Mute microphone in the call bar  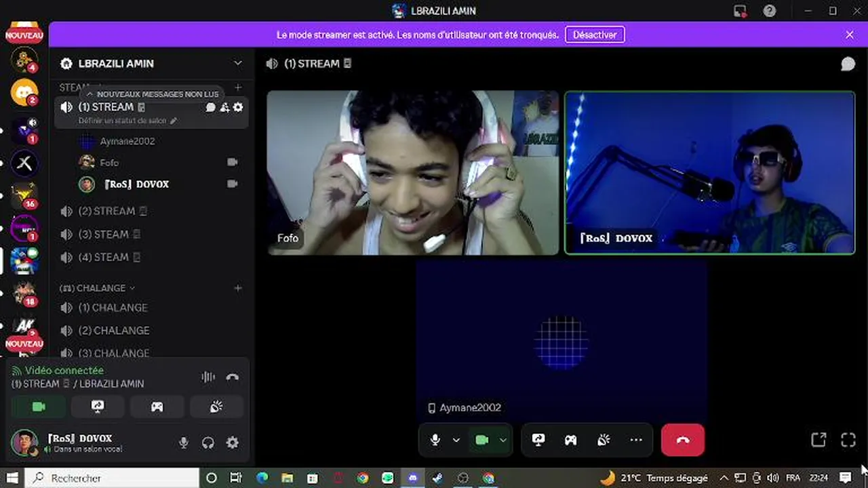(435, 440)
